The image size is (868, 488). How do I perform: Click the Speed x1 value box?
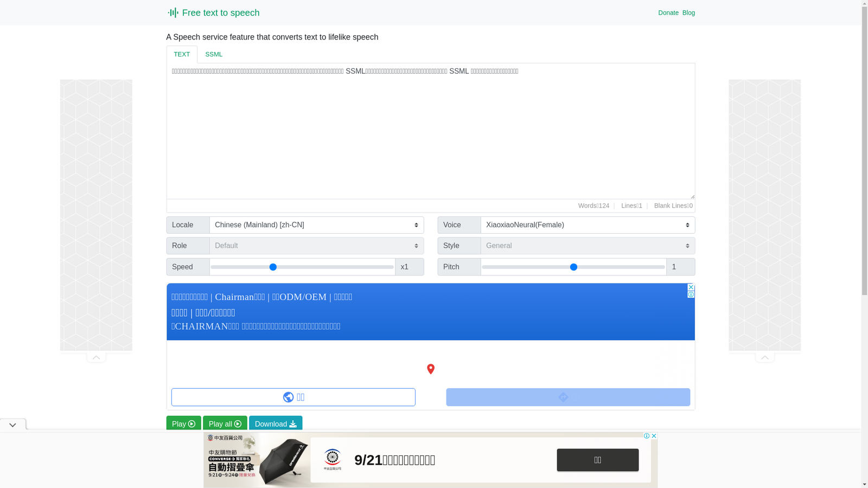click(409, 267)
